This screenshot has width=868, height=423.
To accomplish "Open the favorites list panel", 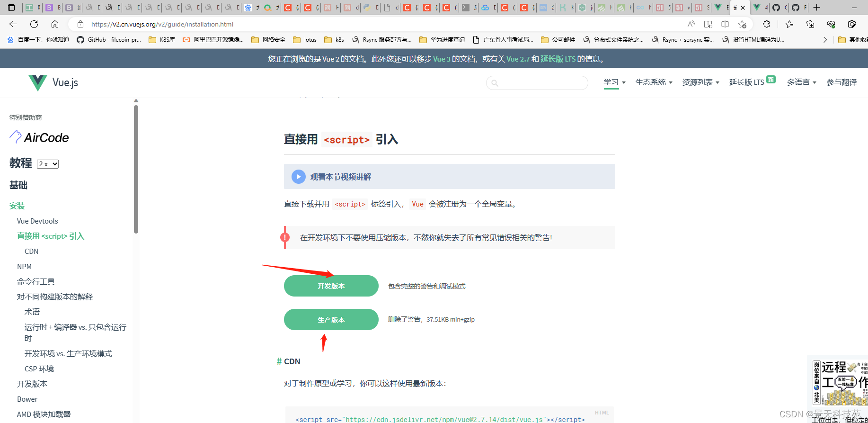I will point(789,24).
